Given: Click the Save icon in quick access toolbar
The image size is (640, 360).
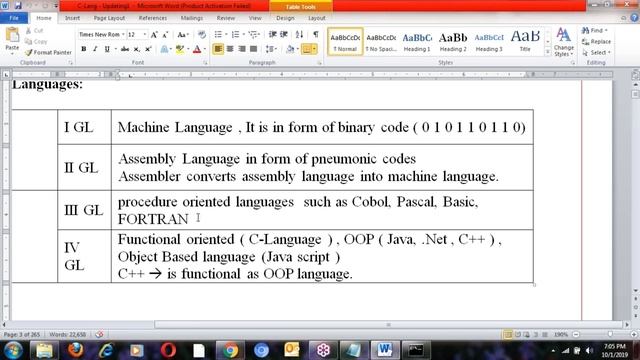Looking at the screenshot, I should point(18,6).
